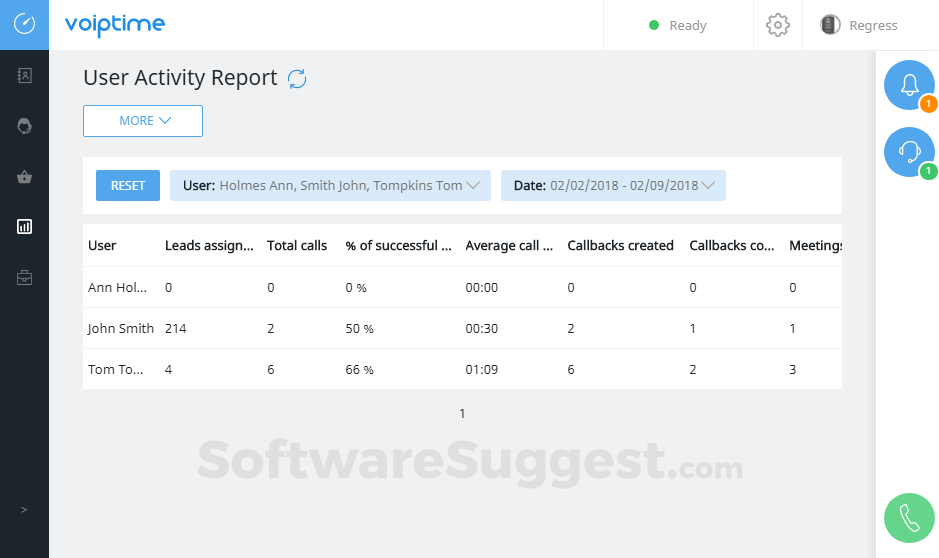Go to page 1 of results
939x558 pixels.
(x=462, y=414)
